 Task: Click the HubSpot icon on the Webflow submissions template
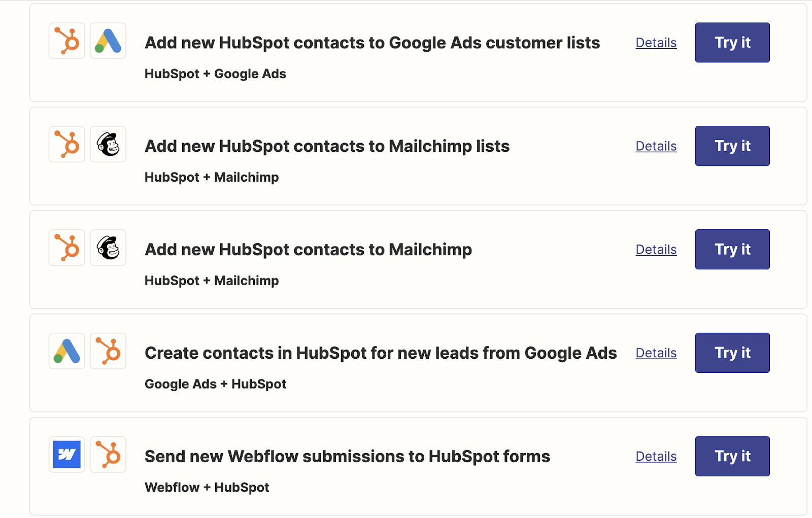[x=108, y=455]
